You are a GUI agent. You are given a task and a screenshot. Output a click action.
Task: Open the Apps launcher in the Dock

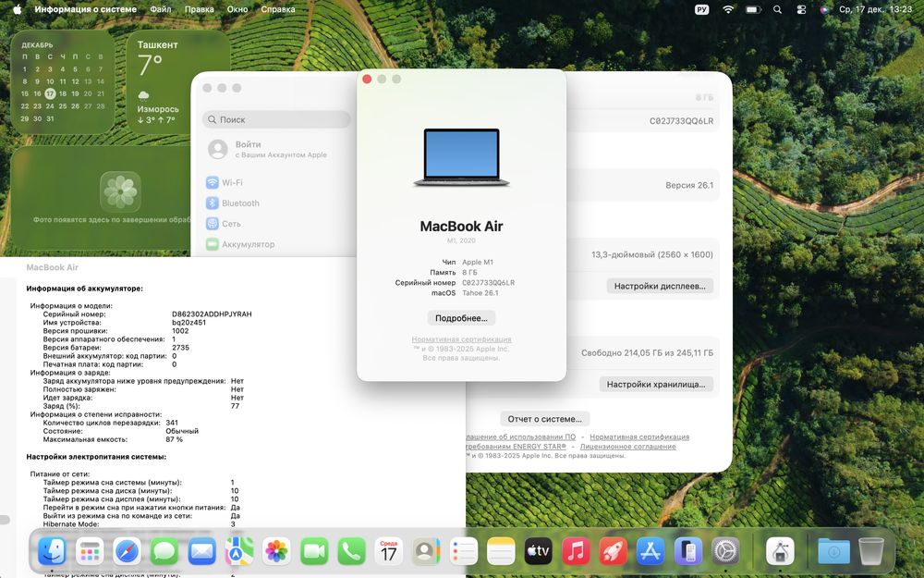(x=90, y=552)
